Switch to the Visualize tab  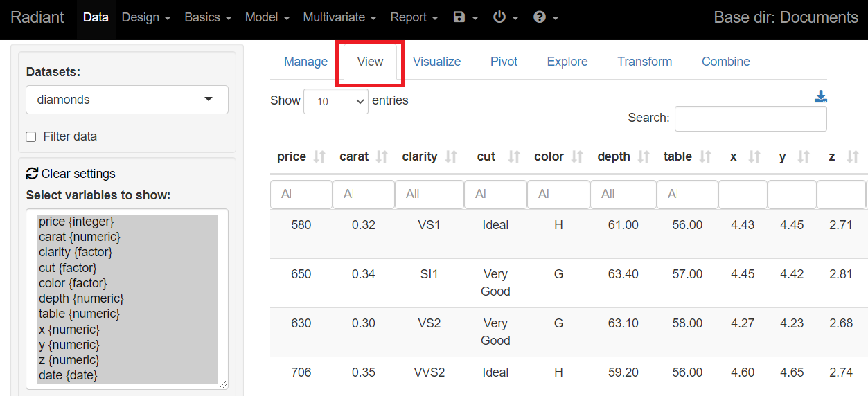coord(436,62)
